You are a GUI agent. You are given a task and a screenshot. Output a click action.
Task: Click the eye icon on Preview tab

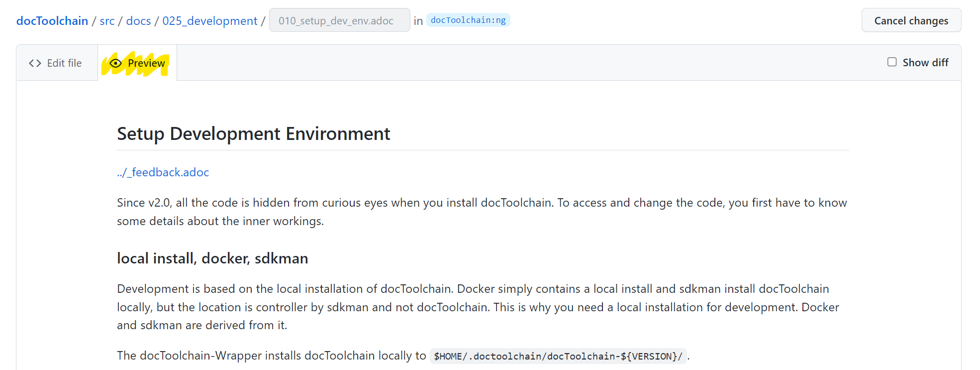pyautogui.click(x=115, y=63)
